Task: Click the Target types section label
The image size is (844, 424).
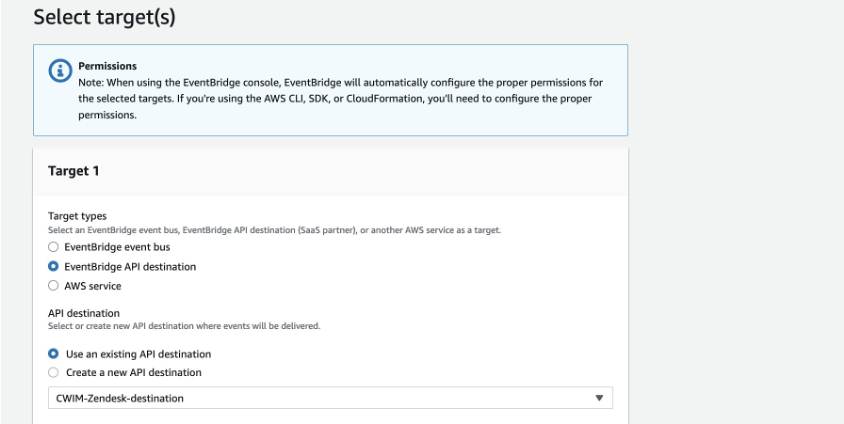Action: coord(78,217)
